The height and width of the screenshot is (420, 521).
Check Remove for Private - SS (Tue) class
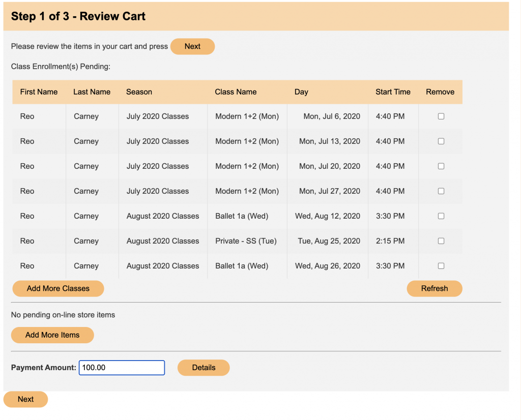pos(441,241)
